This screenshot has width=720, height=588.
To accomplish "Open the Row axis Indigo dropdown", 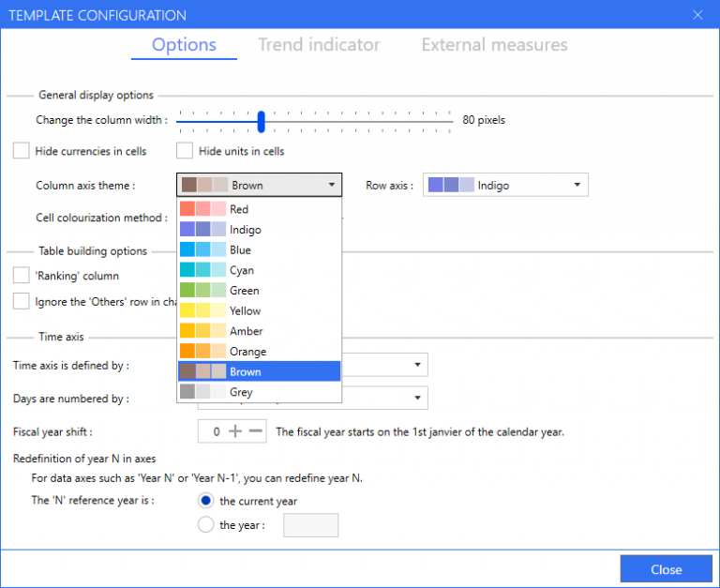I will [505, 185].
